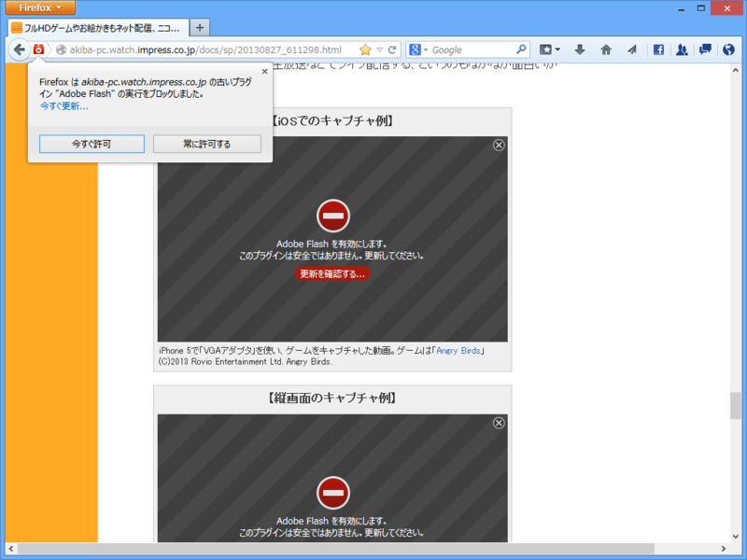This screenshot has height=560, width=747.
Task: Click the vertical scrollbar down arrow
Action: pos(736,537)
